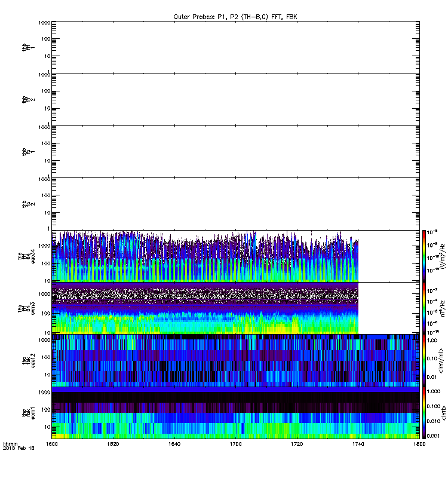Click the 1800 time axis tick label
Viewport: 448px width, 478px height.
pyautogui.click(x=419, y=444)
